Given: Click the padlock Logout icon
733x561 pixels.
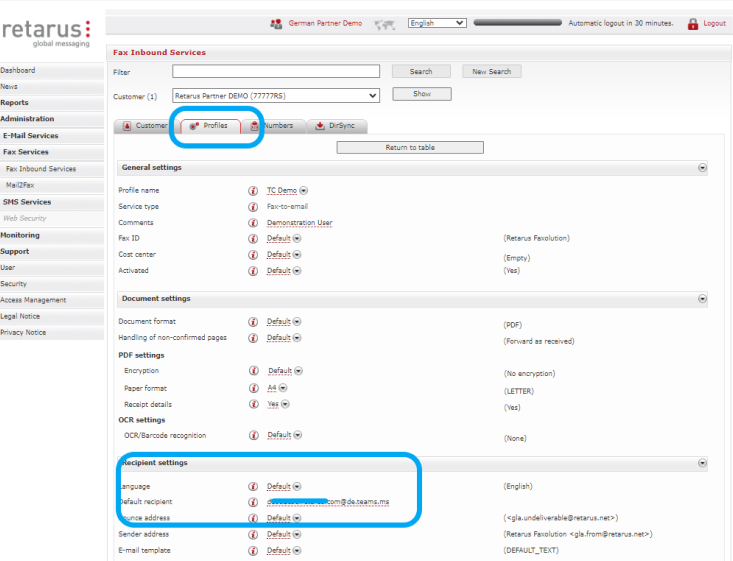Looking at the screenshot, I should pyautogui.click(x=692, y=23).
